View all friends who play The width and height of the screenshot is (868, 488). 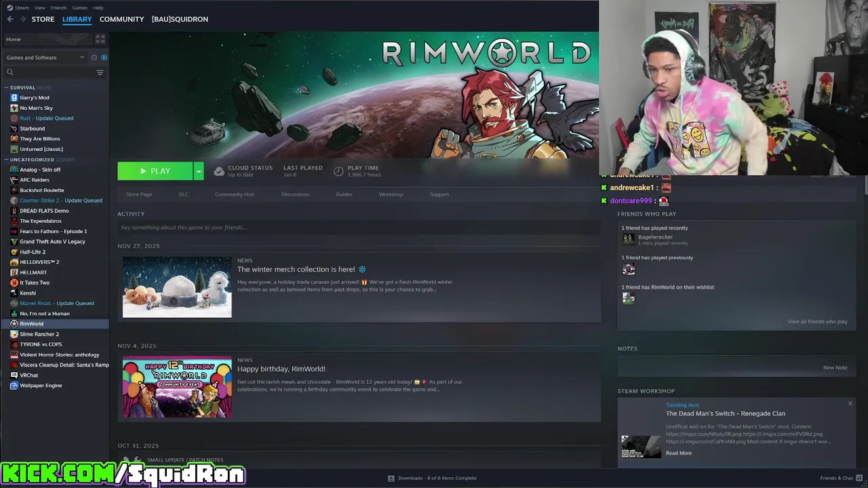coord(817,321)
